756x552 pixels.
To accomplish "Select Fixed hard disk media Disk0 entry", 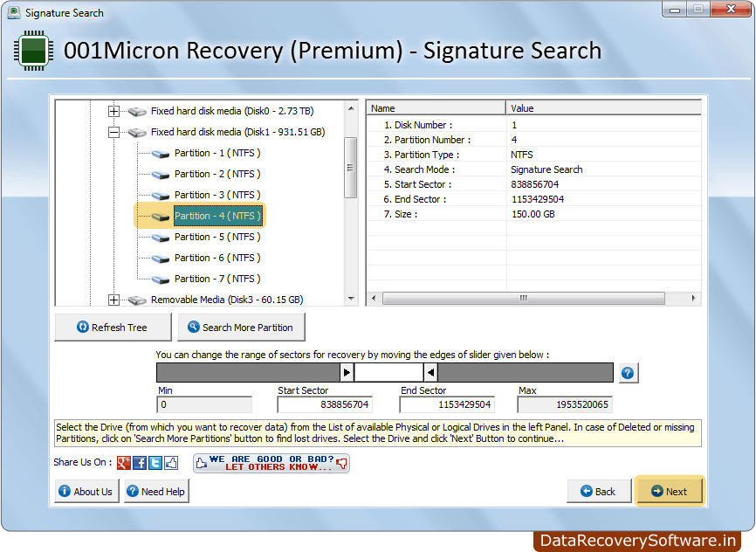I will coord(232,111).
